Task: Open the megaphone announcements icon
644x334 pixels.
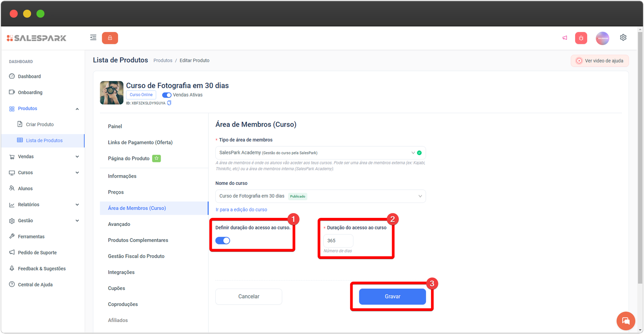Action: 565,38
